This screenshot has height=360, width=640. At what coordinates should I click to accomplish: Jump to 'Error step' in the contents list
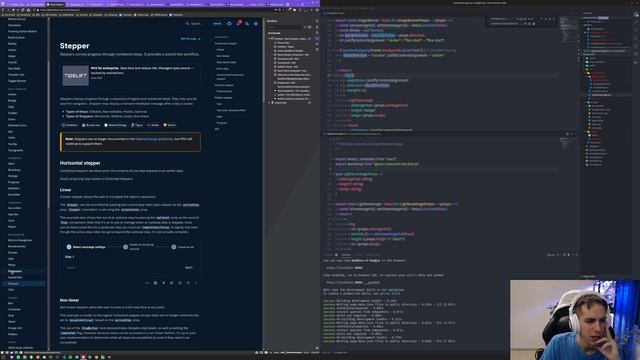(x=222, y=69)
